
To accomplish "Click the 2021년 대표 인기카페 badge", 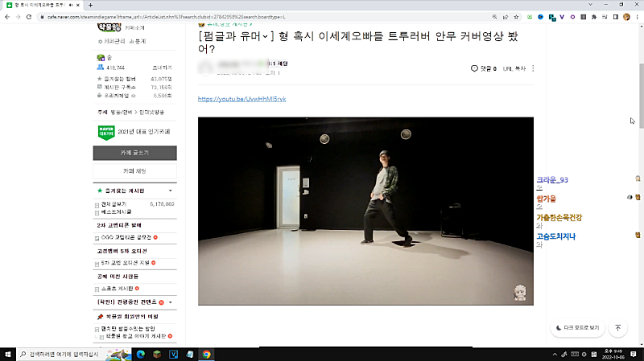I will 134,132.
